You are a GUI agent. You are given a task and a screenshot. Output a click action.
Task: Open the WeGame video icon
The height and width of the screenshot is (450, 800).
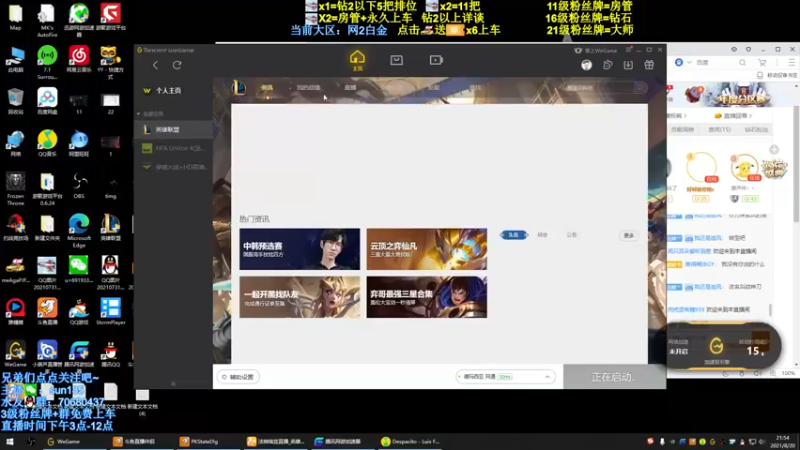pyautogui.click(x=436, y=60)
